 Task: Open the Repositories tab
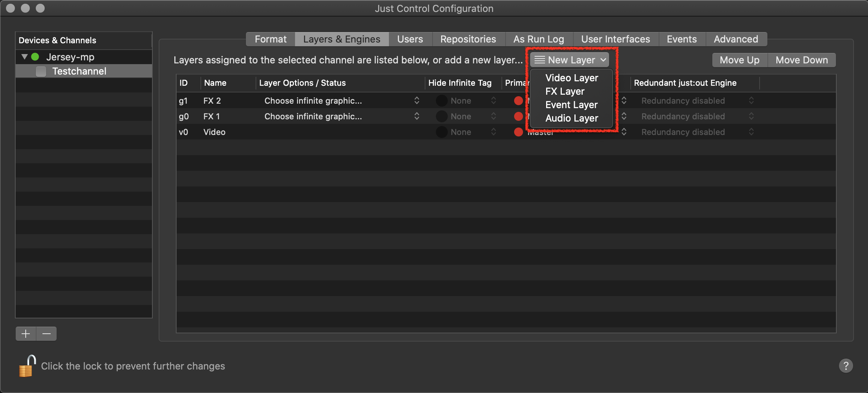point(468,39)
